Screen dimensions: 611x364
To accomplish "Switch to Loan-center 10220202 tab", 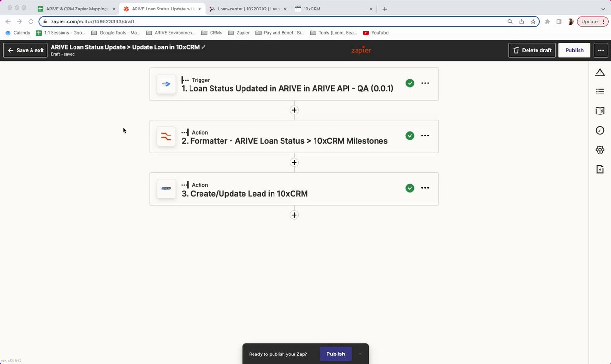I will coord(248,9).
